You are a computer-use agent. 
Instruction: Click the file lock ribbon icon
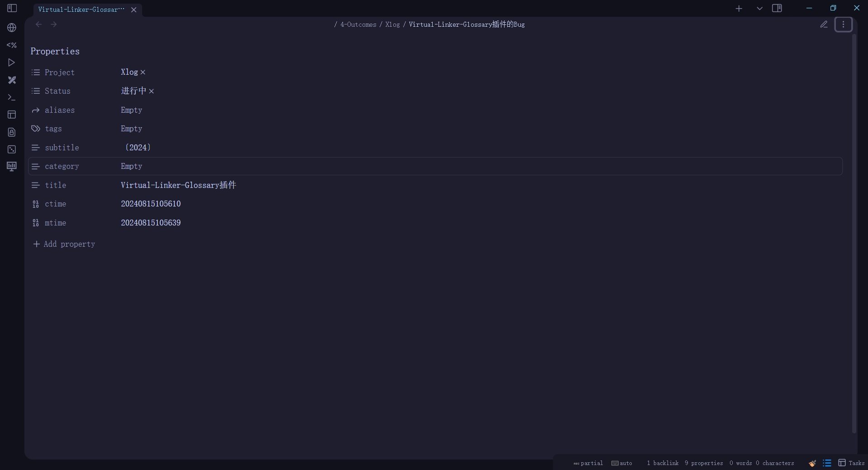tap(12, 132)
